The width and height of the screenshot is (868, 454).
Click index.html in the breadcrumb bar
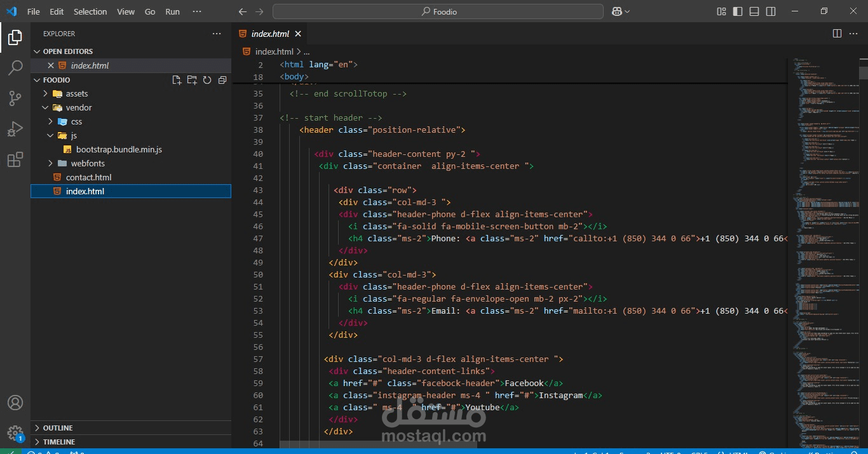(x=274, y=51)
